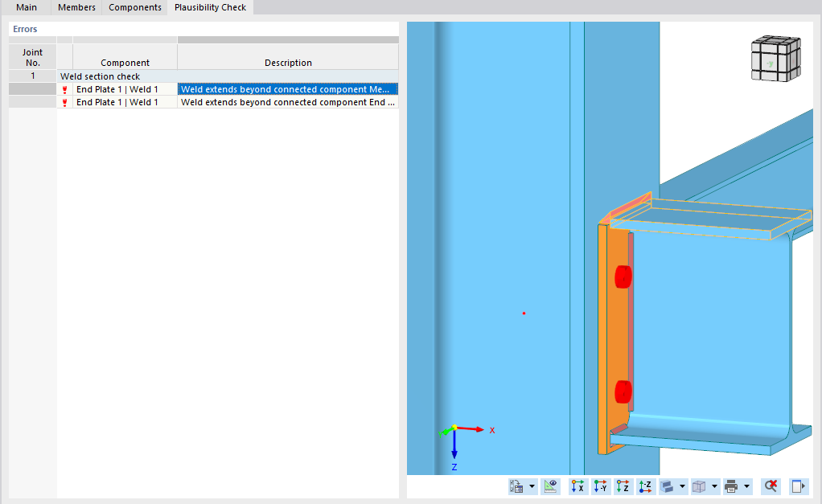Switch to the Plausibility Check tab
This screenshot has height=504, width=822.
coord(210,7)
